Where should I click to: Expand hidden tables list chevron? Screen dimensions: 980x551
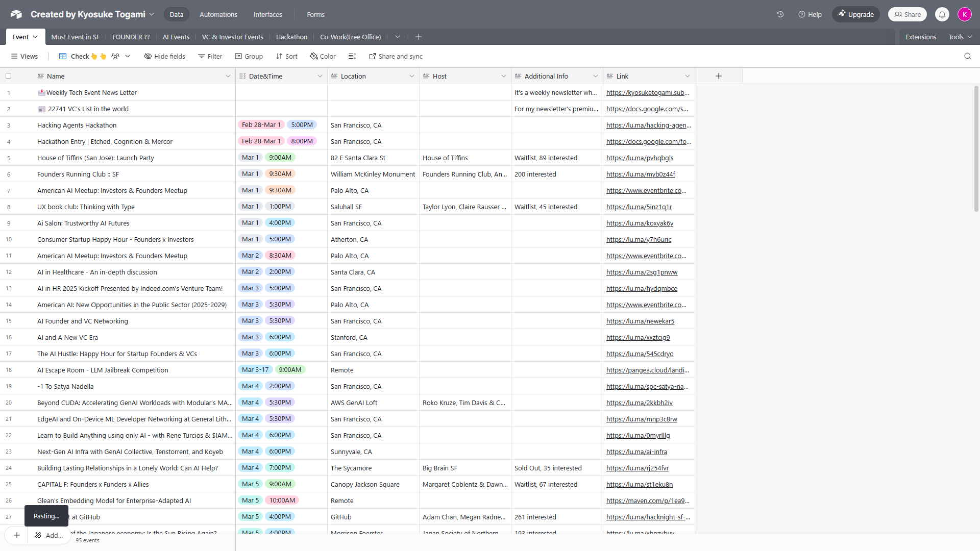tap(398, 37)
